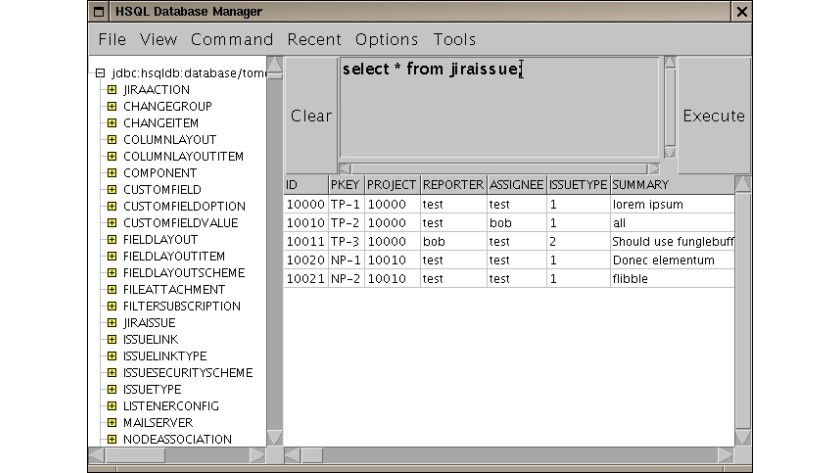Expand the COLUMNLAYOUT table node

111,139
